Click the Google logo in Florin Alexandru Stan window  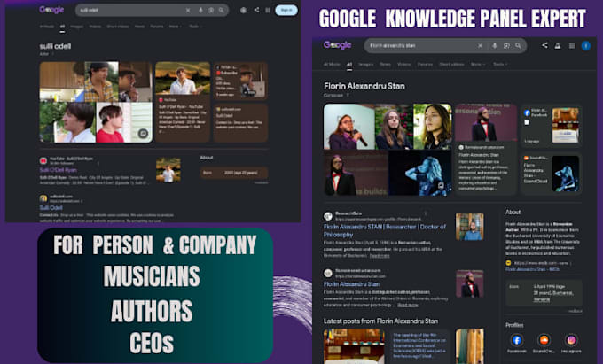click(x=337, y=45)
